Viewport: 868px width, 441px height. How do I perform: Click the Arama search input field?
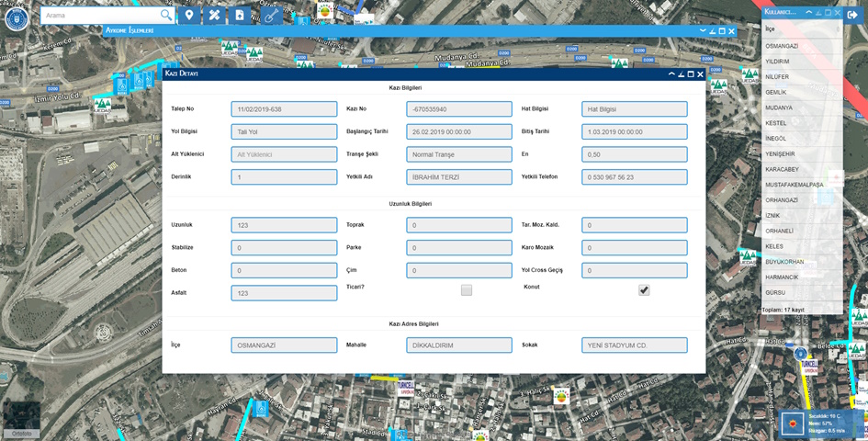click(101, 16)
